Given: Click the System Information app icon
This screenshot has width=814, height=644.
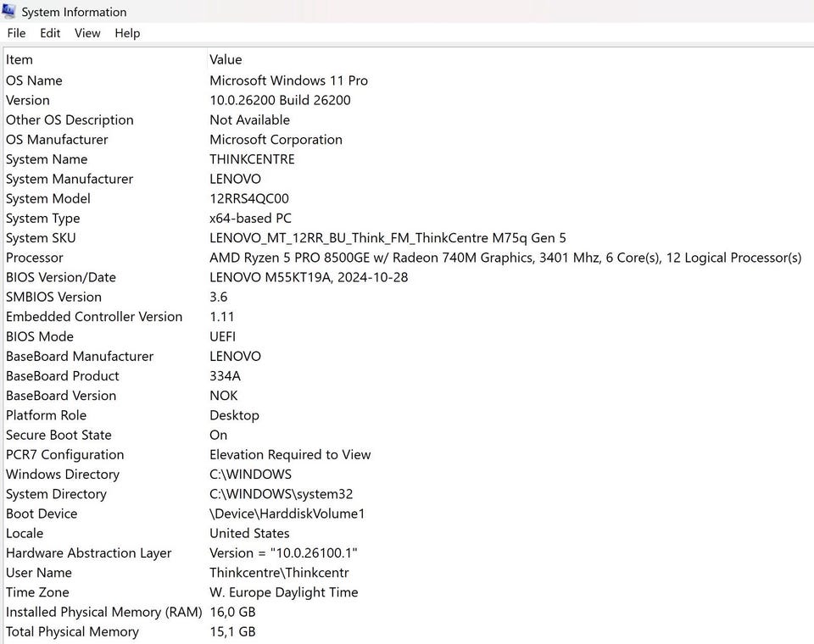Looking at the screenshot, I should tap(11, 12).
